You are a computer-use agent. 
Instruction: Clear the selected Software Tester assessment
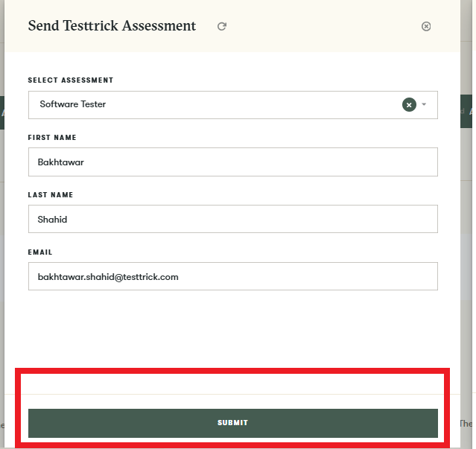[409, 105]
